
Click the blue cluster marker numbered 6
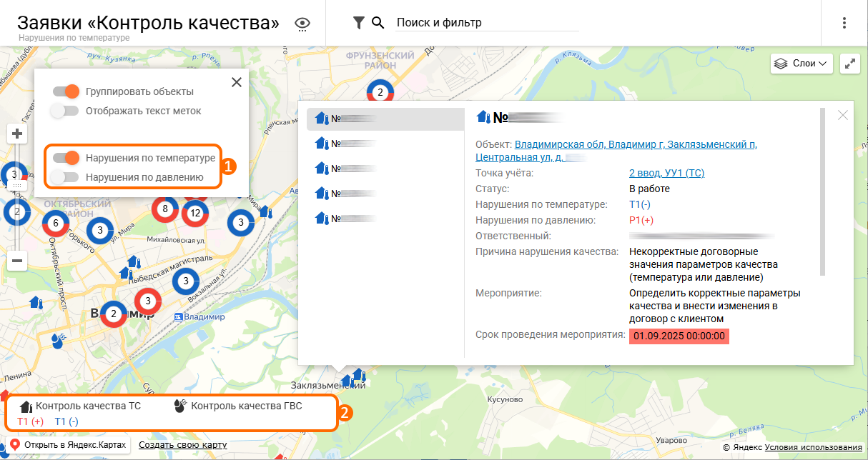click(56, 224)
